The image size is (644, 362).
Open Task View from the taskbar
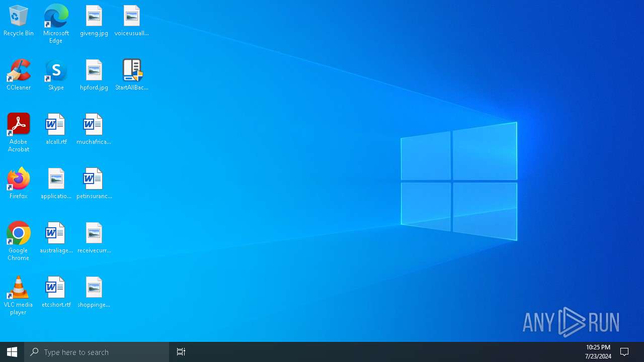tap(181, 352)
